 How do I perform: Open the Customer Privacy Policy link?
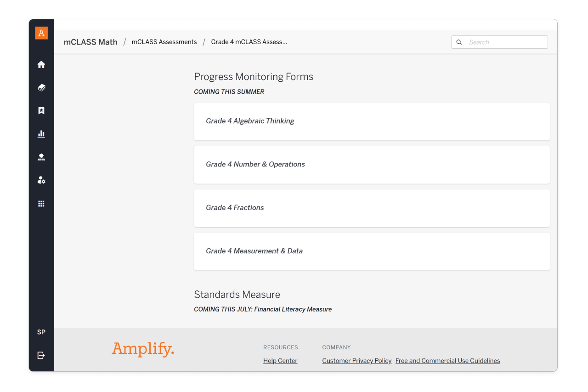click(x=356, y=361)
